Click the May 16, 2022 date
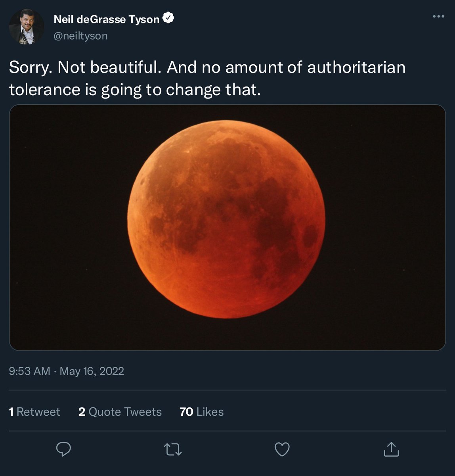 click(x=92, y=371)
